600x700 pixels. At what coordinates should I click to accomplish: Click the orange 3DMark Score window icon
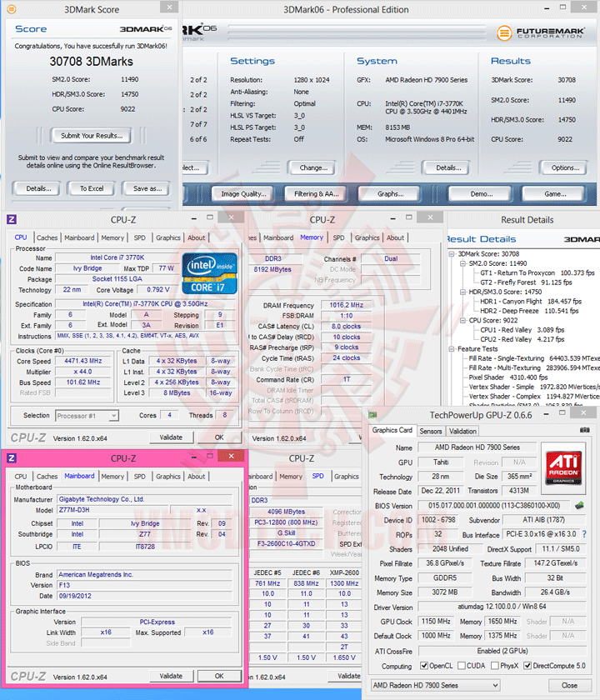tap(12, 9)
